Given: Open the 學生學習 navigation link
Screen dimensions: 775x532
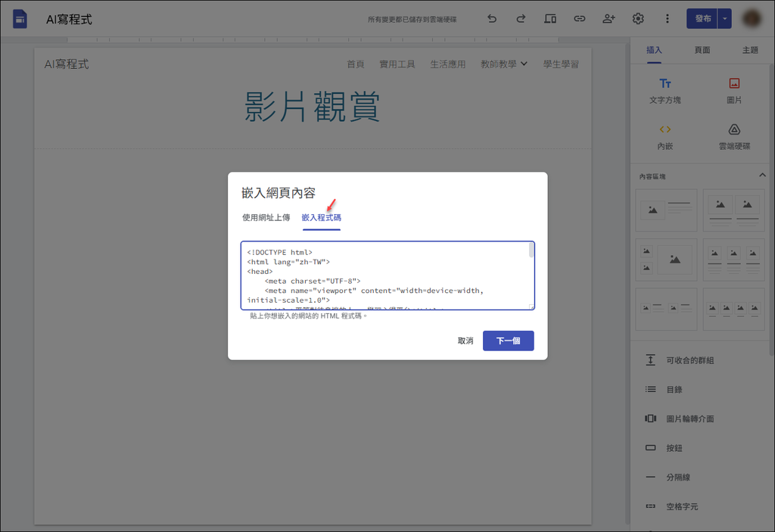Looking at the screenshot, I should 561,64.
